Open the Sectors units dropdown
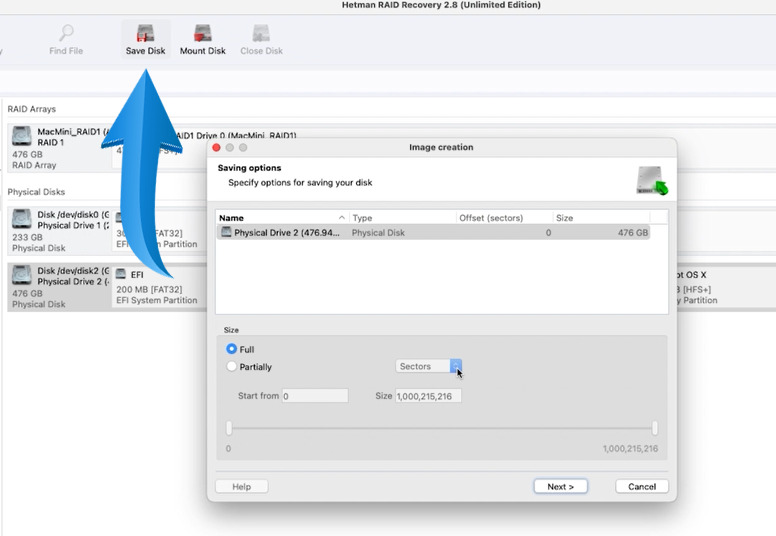 point(429,366)
